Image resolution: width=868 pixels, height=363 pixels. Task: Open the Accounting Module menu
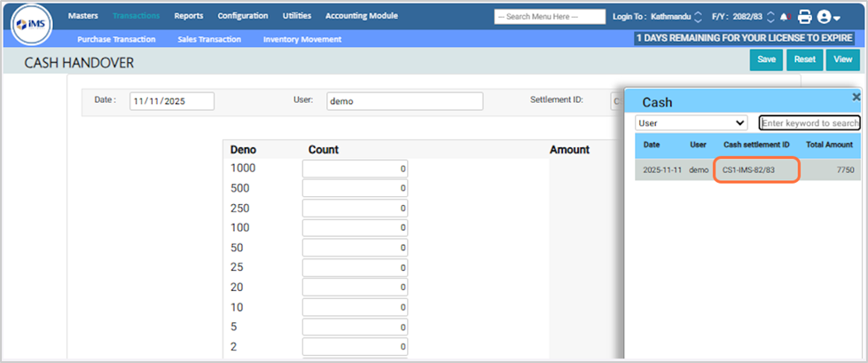(361, 16)
